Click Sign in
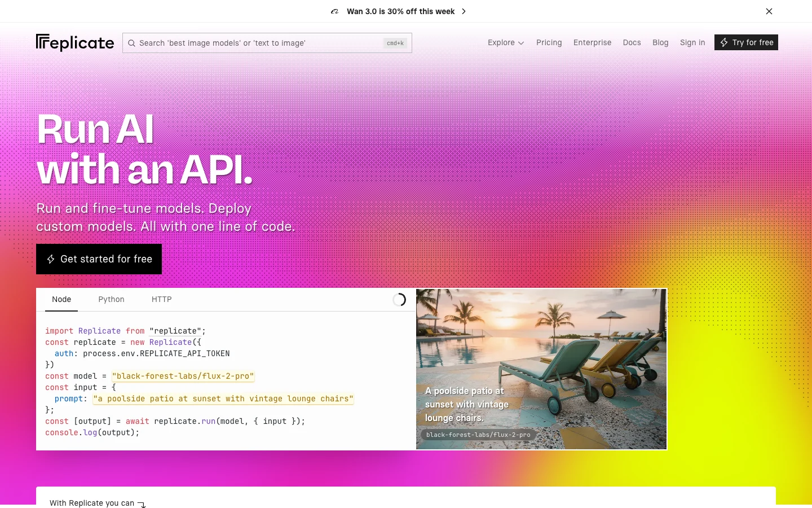812x508 pixels. [x=692, y=42]
